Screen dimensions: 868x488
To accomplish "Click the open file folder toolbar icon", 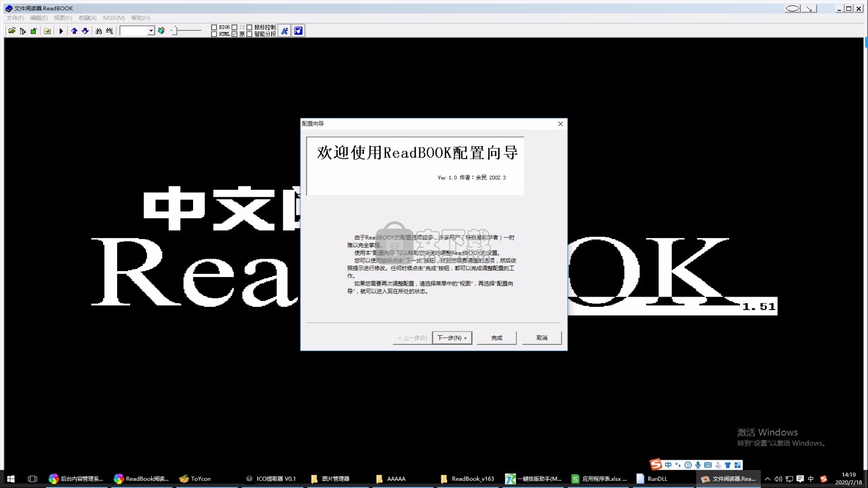I will coord(11,31).
